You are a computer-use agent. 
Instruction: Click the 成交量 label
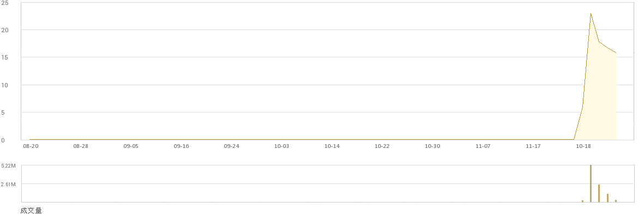click(31, 211)
